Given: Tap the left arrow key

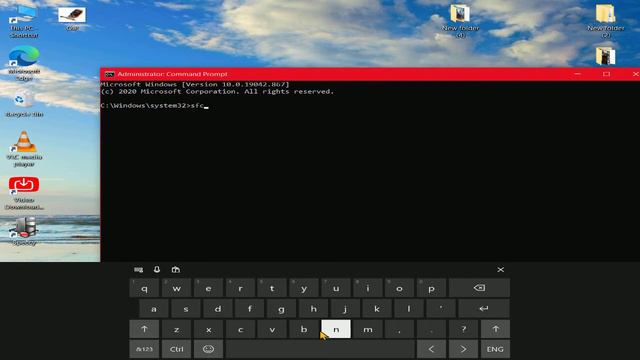Looking at the screenshot, I should 431,349.
